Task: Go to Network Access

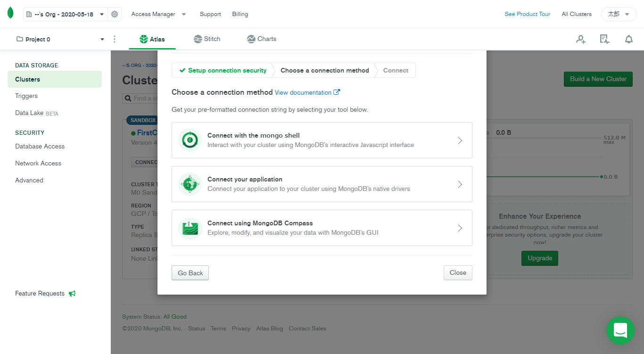Action: 38,163
